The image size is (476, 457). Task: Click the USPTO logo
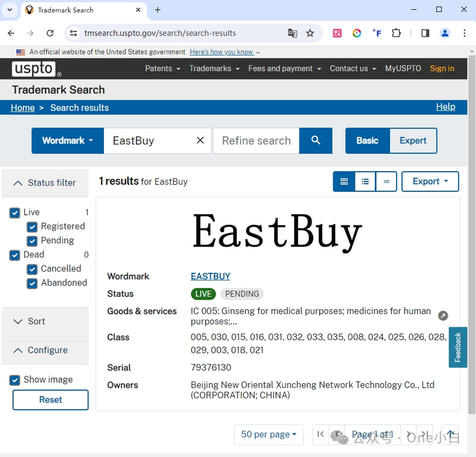coord(36,69)
